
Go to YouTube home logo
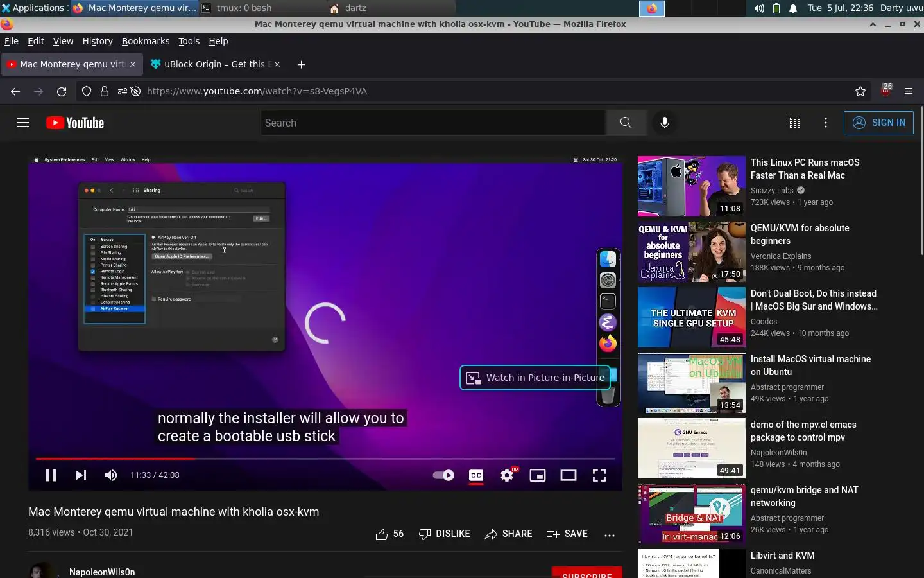coord(75,123)
